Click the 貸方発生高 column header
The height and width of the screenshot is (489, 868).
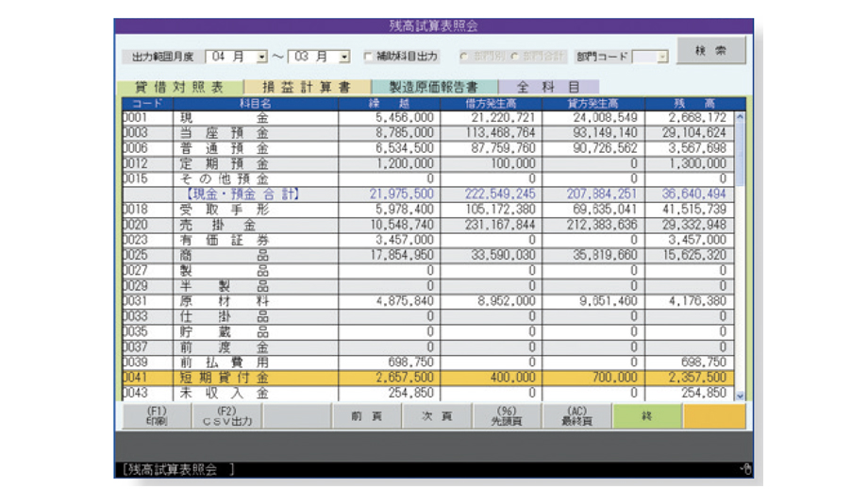(x=593, y=104)
